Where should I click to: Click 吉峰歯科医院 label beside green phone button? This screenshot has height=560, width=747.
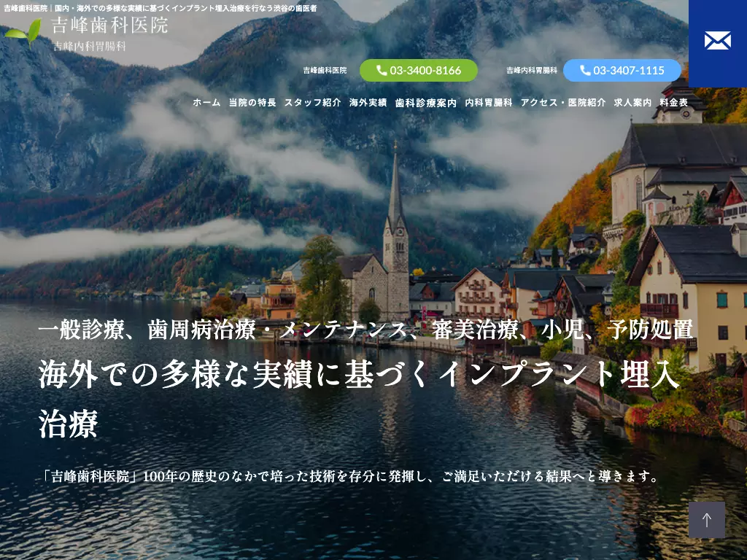325,71
